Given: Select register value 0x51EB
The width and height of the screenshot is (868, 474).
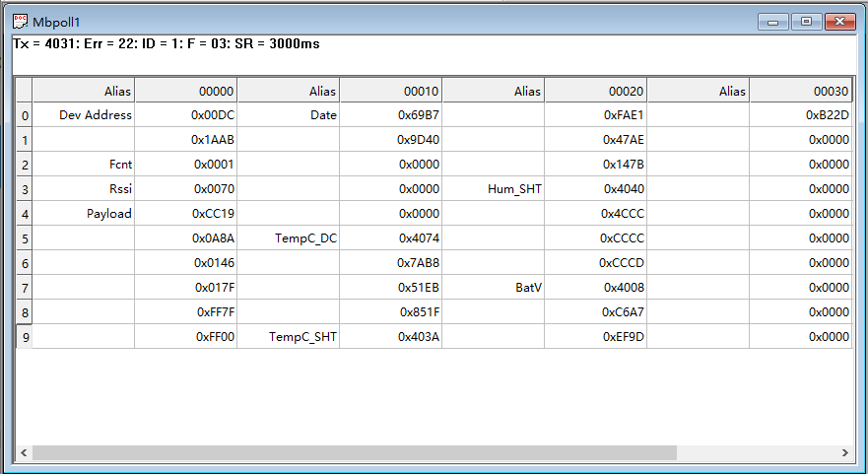Looking at the screenshot, I should pyautogui.click(x=391, y=288).
